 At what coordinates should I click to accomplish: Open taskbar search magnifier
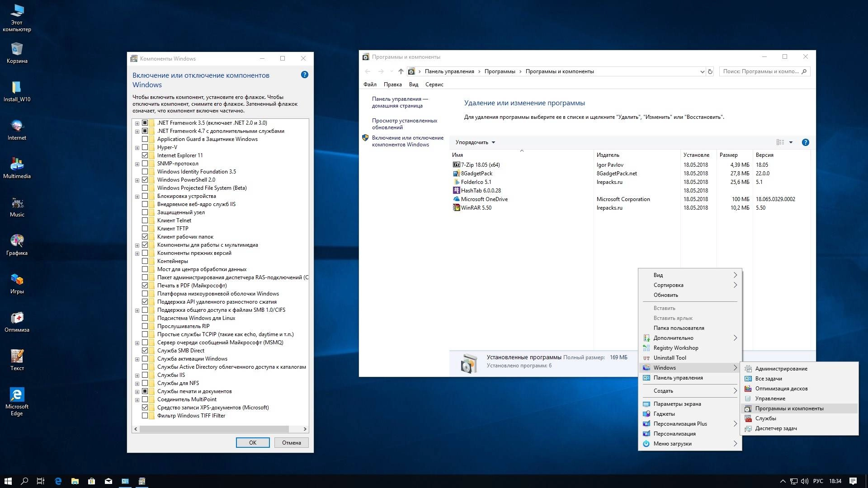click(x=24, y=481)
